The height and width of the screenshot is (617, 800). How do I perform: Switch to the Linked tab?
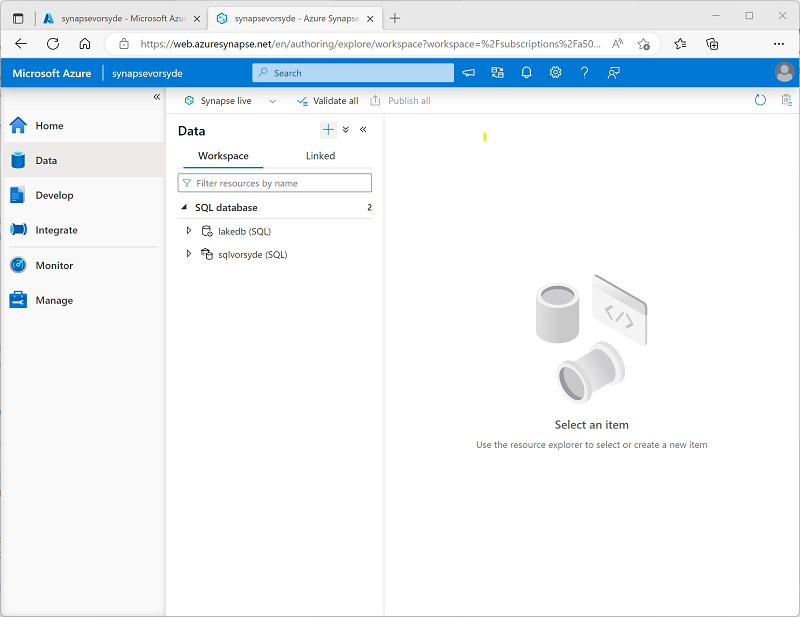[x=320, y=156]
